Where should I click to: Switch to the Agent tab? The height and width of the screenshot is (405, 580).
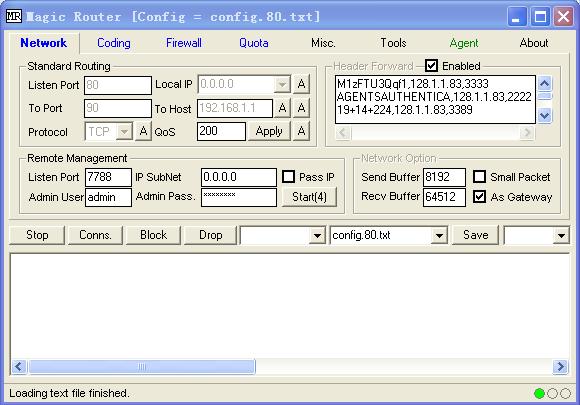[464, 43]
